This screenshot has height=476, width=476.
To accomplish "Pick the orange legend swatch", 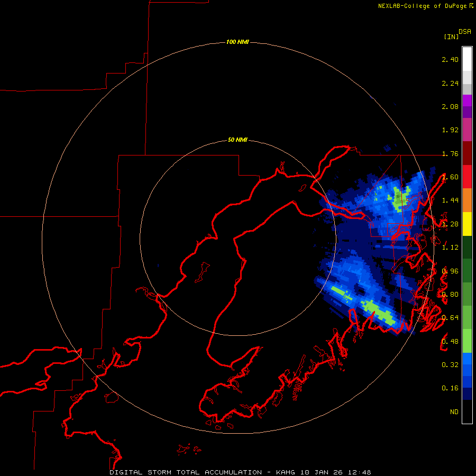I will point(467,200).
